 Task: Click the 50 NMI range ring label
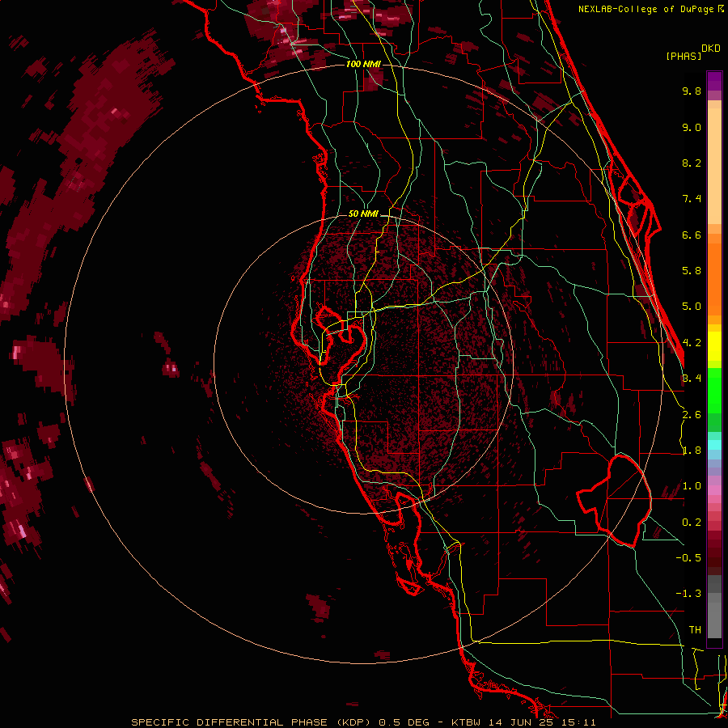tap(363, 214)
